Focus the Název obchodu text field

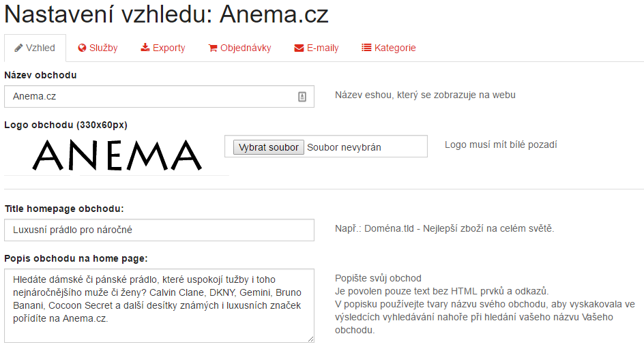coord(160,97)
